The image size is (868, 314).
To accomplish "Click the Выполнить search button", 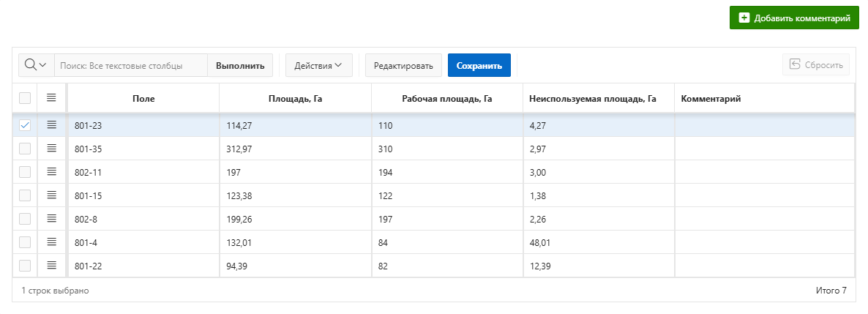I will (x=240, y=65).
